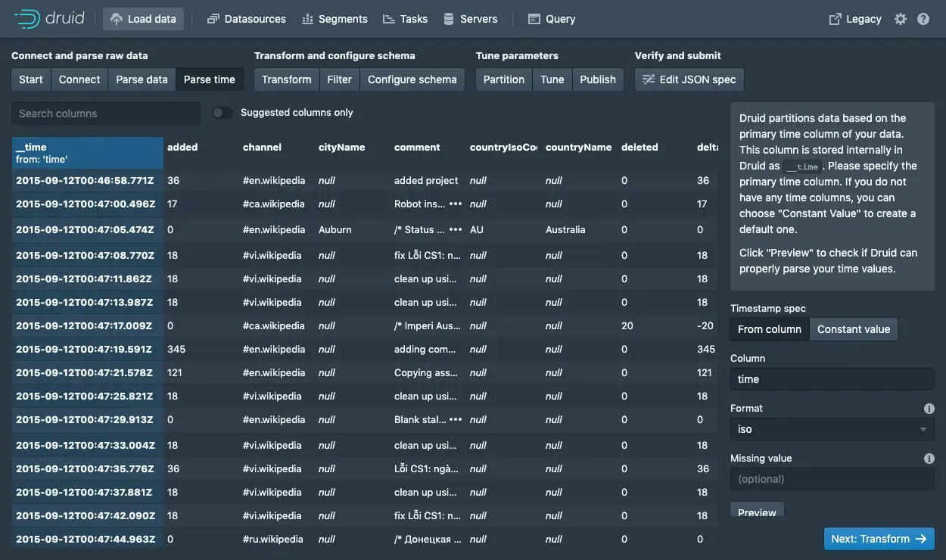Open Legacy console external link
The image size is (946, 560).
pos(856,19)
